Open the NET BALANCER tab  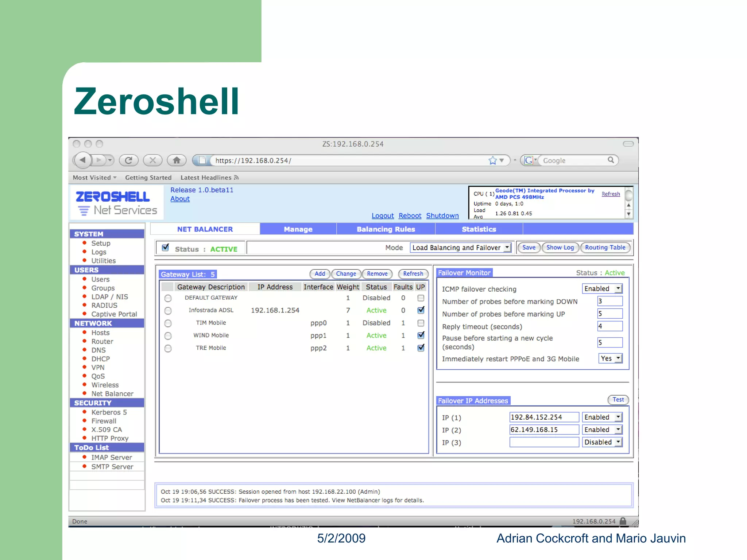[x=205, y=229]
